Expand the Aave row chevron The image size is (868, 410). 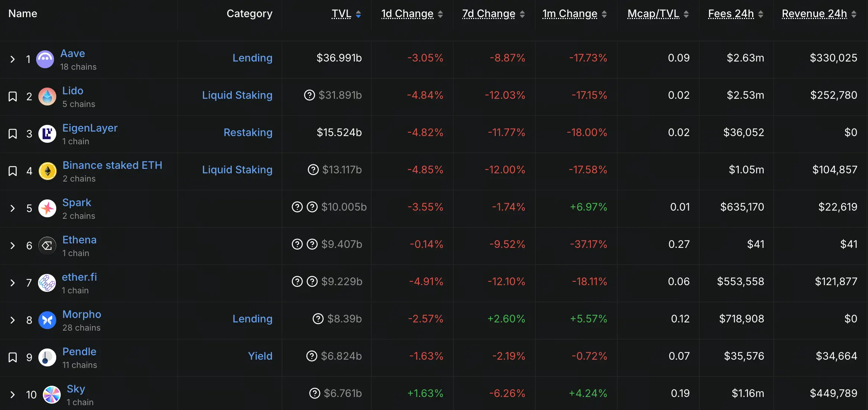[x=13, y=59]
